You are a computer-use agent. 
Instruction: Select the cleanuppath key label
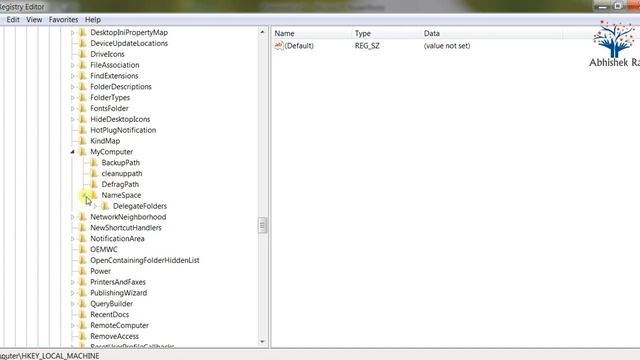122,173
